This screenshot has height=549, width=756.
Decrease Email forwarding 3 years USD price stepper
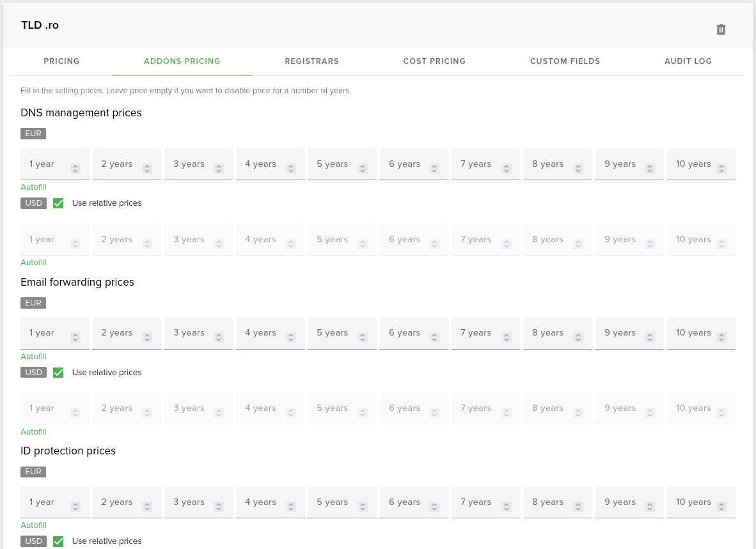coord(219,415)
